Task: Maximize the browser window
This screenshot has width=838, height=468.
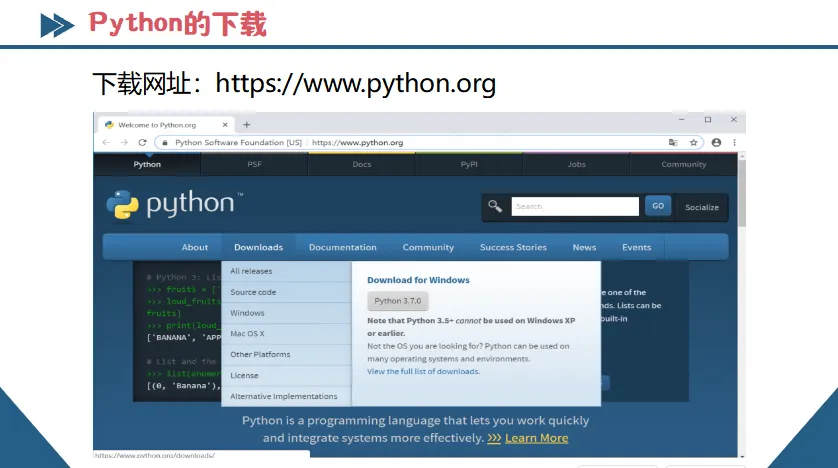Action: 708,120
